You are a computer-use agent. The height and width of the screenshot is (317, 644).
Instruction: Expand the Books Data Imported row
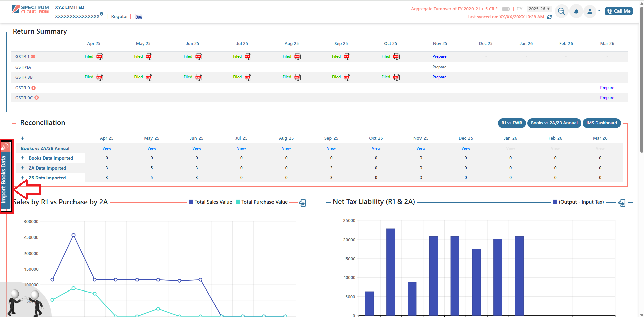click(x=23, y=158)
